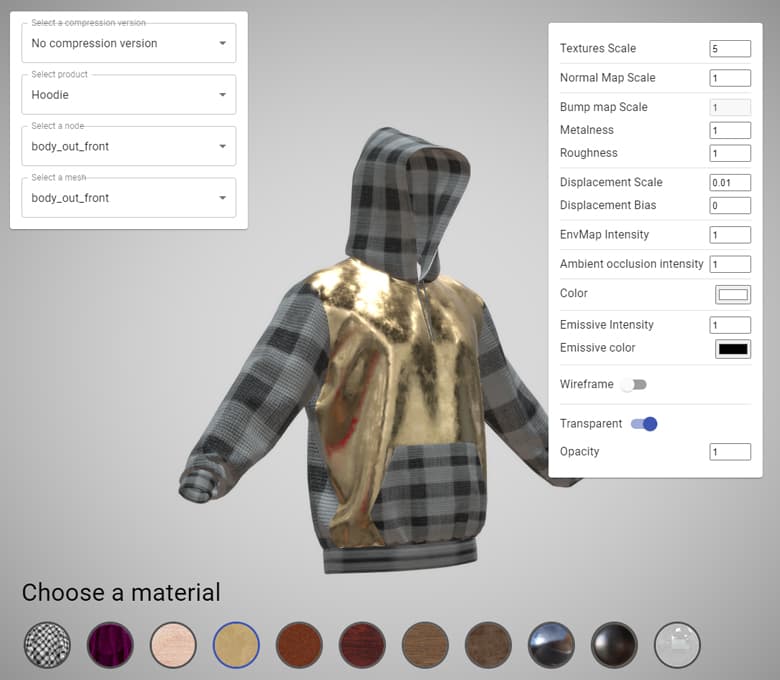Viewport: 780px width, 680px height.
Task: Enable the Wireframe toggle
Action: [633, 384]
